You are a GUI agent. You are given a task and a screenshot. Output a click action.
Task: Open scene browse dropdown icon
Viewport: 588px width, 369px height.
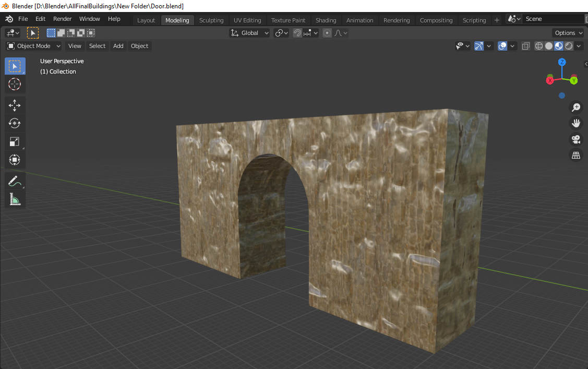tap(514, 19)
